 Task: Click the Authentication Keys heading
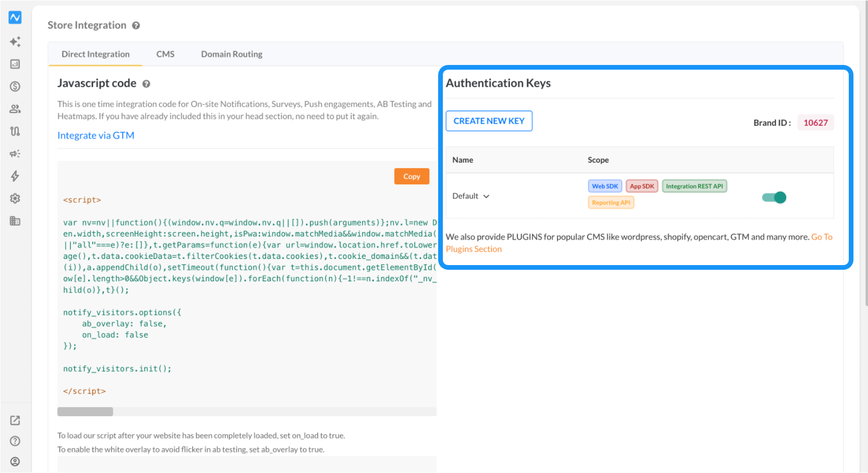tap(498, 83)
